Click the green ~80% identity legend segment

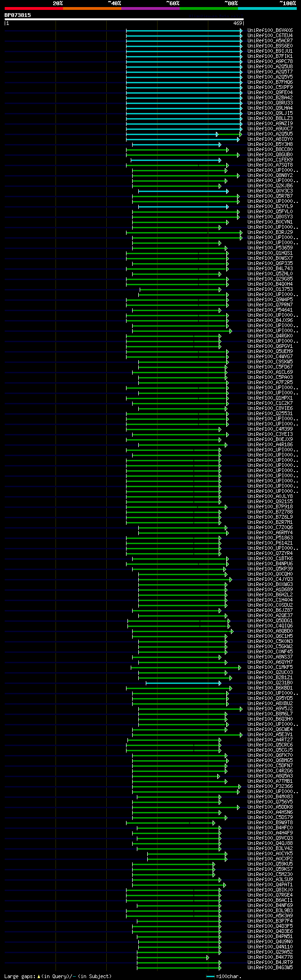[x=208, y=8]
